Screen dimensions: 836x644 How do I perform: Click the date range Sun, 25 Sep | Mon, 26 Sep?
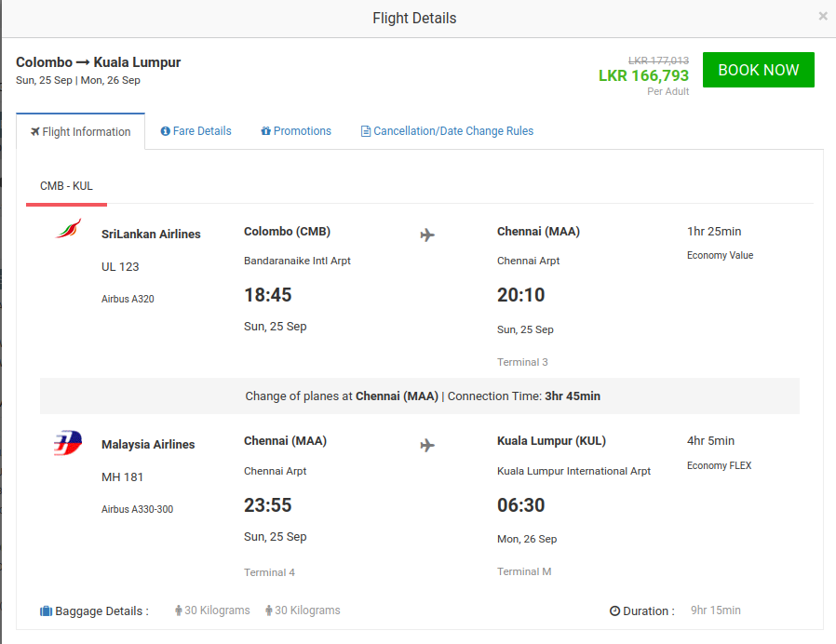point(78,80)
